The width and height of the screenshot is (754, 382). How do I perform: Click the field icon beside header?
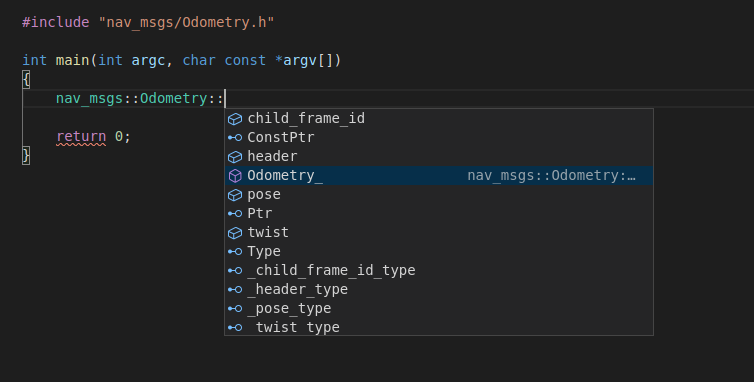coord(235,157)
